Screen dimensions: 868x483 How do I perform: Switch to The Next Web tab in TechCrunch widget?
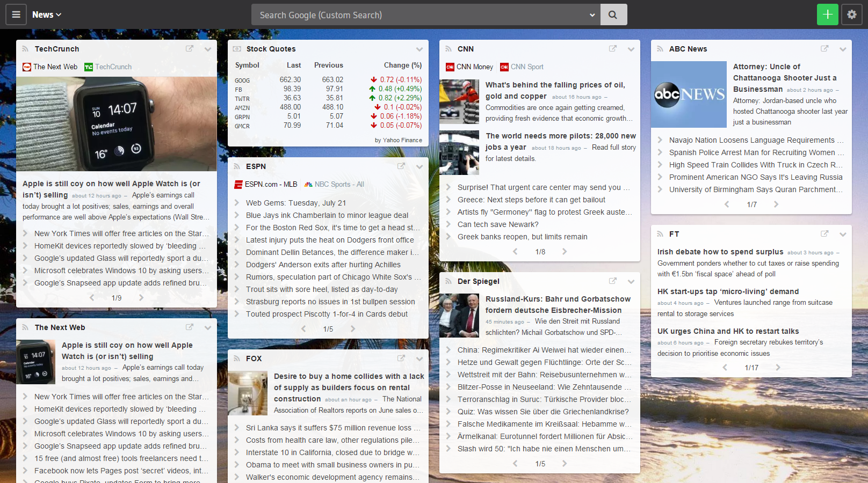tap(50, 67)
